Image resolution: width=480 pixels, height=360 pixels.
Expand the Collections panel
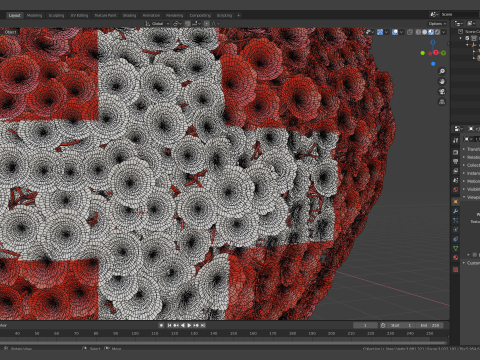[471, 165]
